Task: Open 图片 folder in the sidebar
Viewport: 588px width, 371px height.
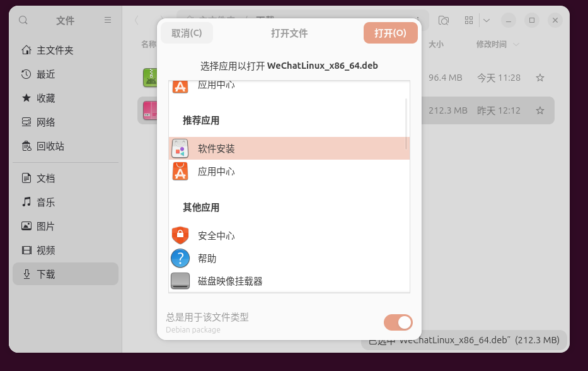Action: (x=66, y=226)
